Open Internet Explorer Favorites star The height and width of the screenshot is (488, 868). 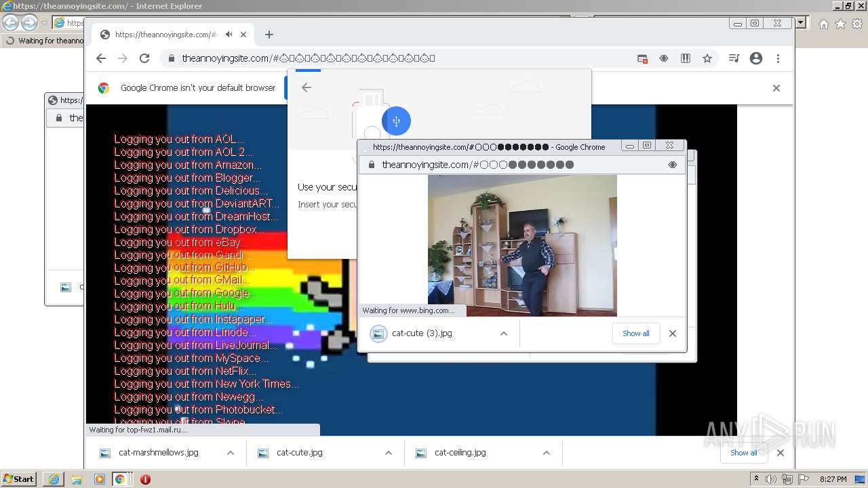pos(840,24)
